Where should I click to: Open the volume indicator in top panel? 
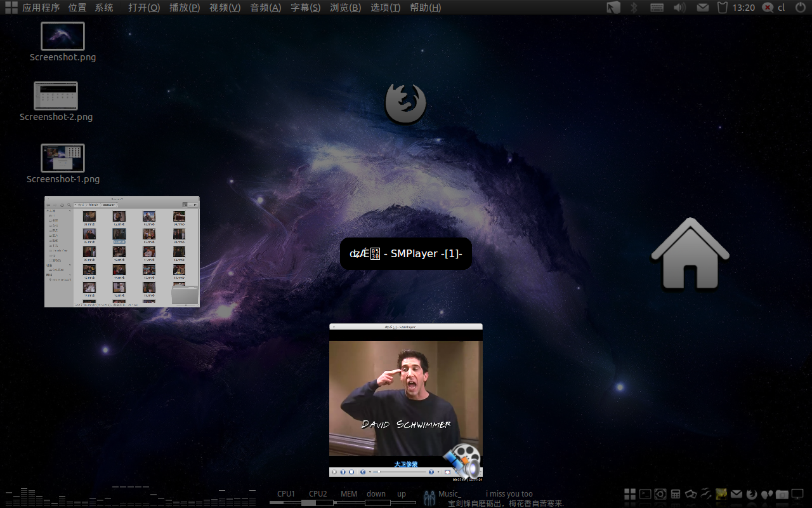(x=679, y=8)
